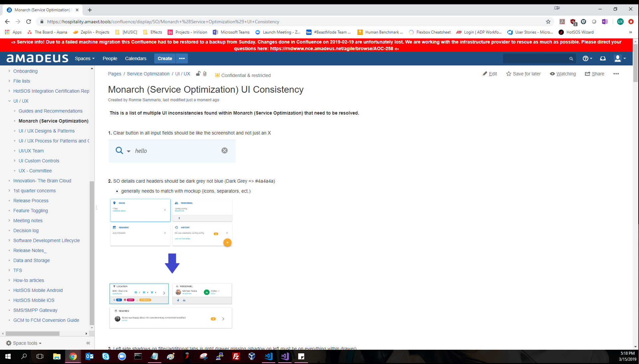This screenshot has height=364, width=639.
Task: Reload the browser page
Action: 29,22
